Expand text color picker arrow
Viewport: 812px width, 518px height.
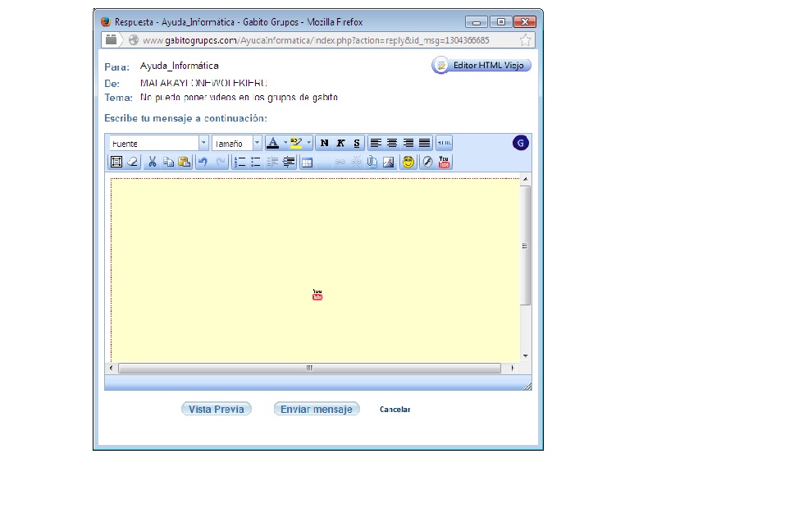[x=285, y=143]
